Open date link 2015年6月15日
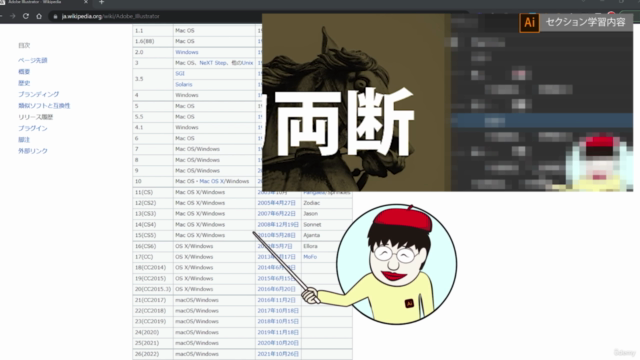The height and width of the screenshot is (360, 640). coord(276,278)
